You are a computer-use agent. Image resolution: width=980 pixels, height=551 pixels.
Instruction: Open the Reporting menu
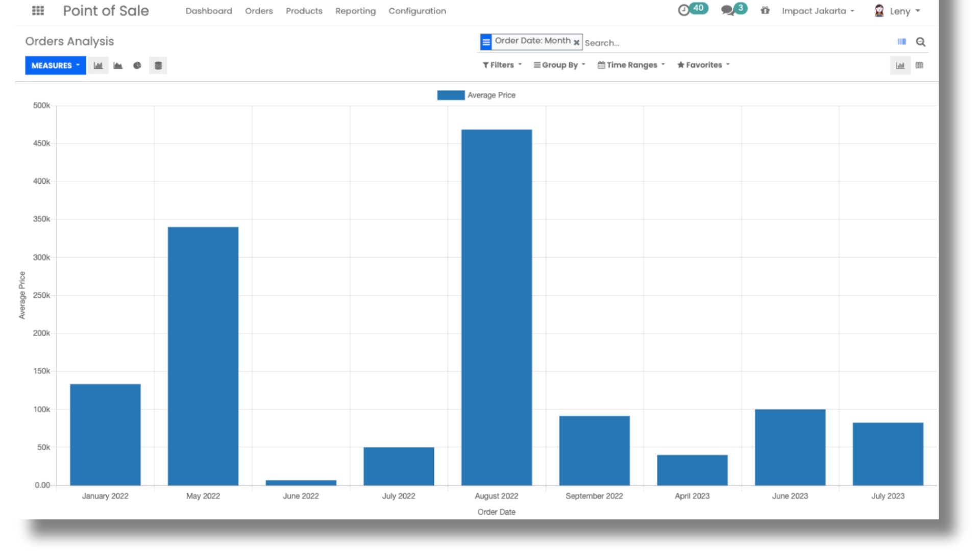click(x=355, y=11)
